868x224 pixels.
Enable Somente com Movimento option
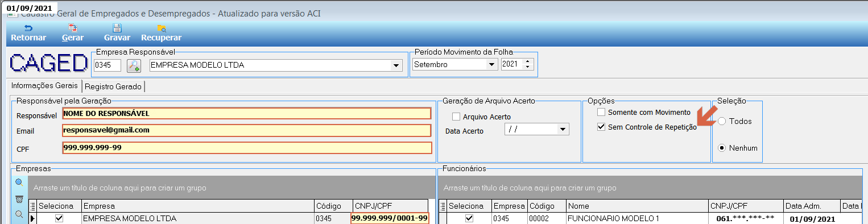(x=601, y=113)
